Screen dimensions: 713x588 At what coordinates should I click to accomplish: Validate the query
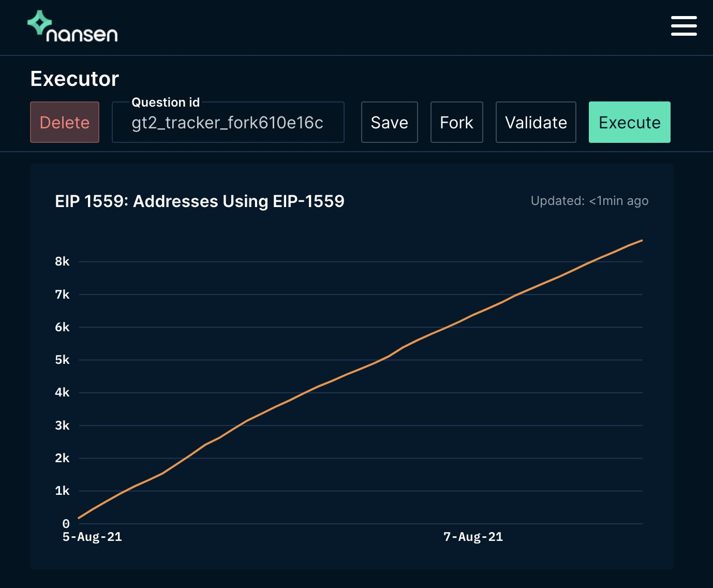[x=536, y=122]
